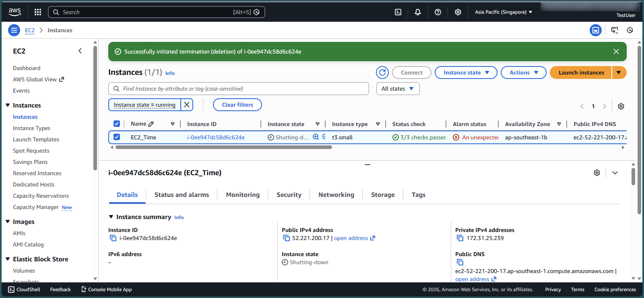Open console settings gear in top bar
This screenshot has height=298, width=644.
click(458, 12)
